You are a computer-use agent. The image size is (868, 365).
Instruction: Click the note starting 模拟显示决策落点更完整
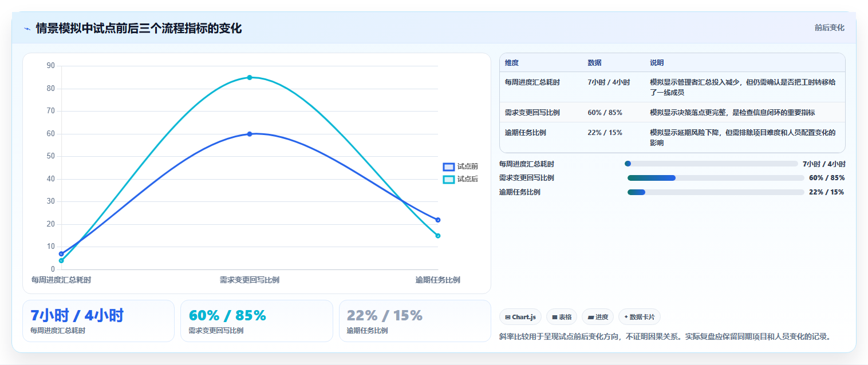click(732, 113)
